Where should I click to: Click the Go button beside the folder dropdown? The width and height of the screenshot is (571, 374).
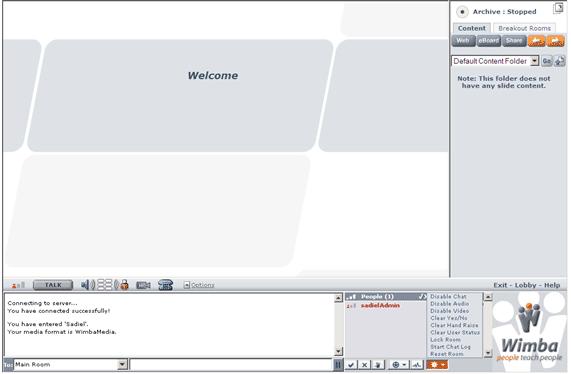tap(547, 61)
